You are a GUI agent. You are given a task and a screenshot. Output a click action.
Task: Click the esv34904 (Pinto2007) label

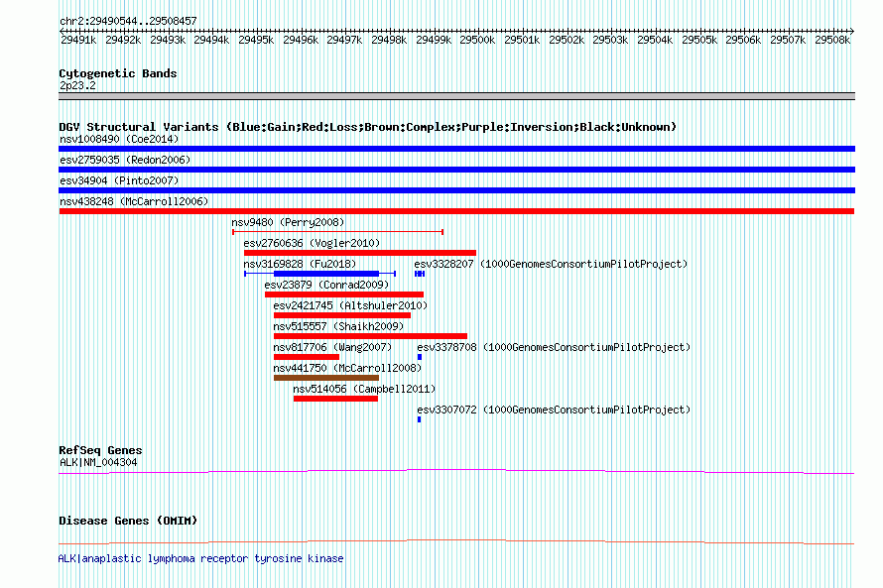(119, 180)
